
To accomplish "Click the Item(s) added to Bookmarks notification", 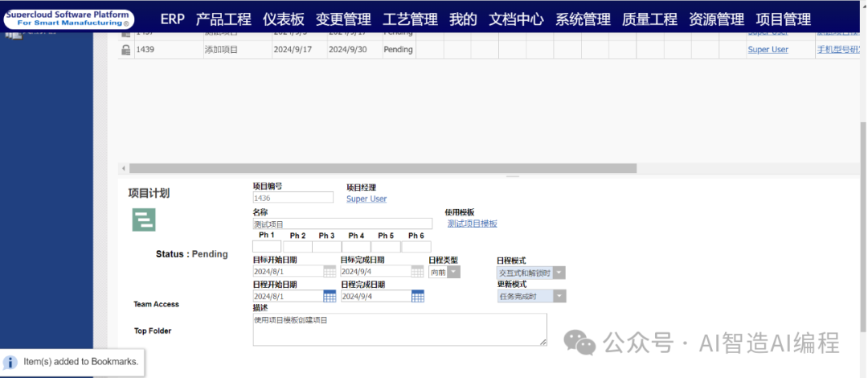I will (x=72, y=363).
